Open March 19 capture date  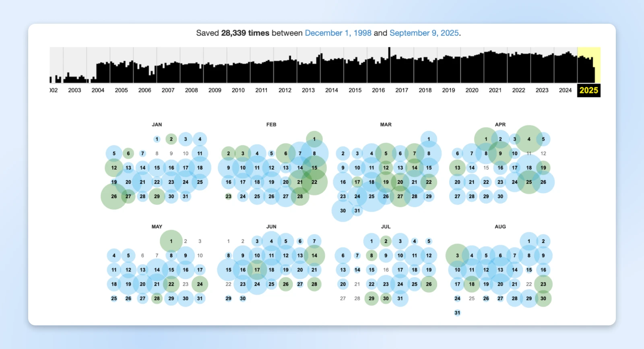386,182
